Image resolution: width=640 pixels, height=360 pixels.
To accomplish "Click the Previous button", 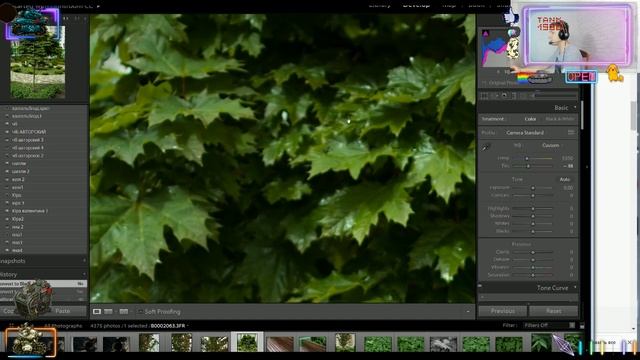I will click(x=502, y=311).
